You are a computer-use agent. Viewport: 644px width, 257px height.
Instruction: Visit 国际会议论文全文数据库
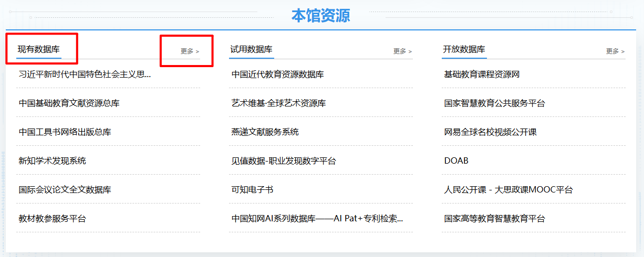(65, 190)
